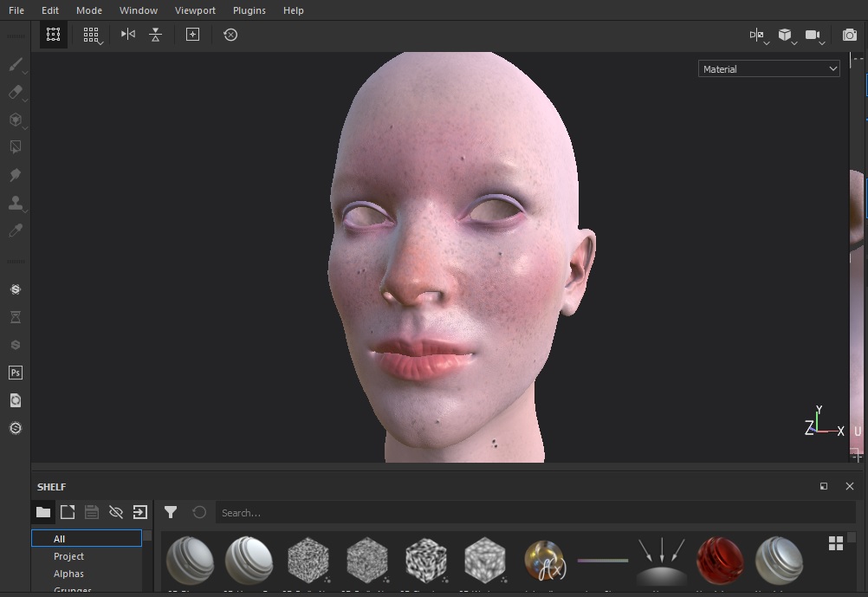Open the cube perspective view dropdown
Viewport: 868px width, 597px height.
pyautogui.click(x=786, y=36)
